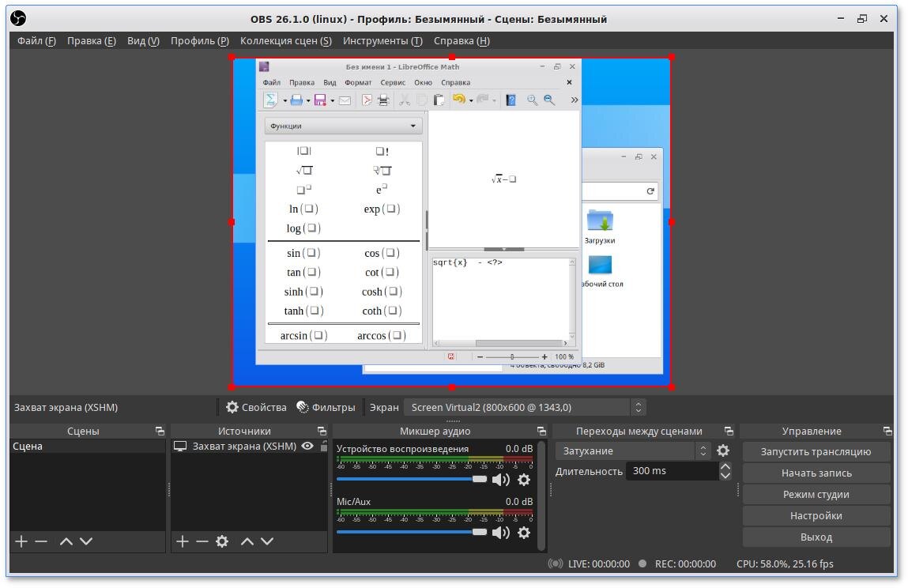This screenshot has width=908, height=588.
Task: Click the display icon of Захват экрана source
Action: 180,446
